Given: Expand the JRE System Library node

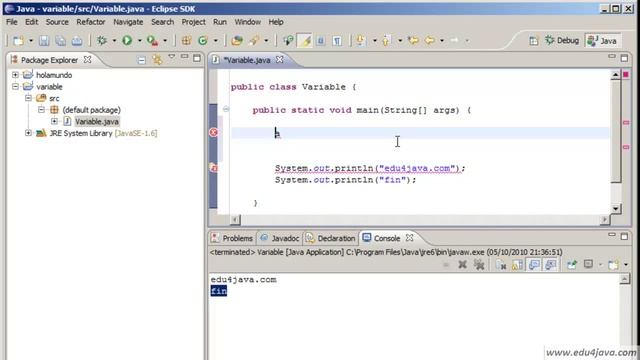Looking at the screenshot, I should click(28, 133).
